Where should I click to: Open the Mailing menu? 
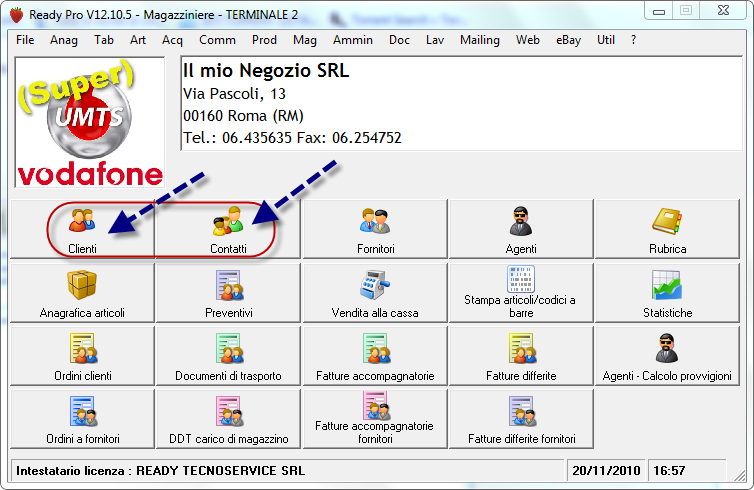[480, 40]
